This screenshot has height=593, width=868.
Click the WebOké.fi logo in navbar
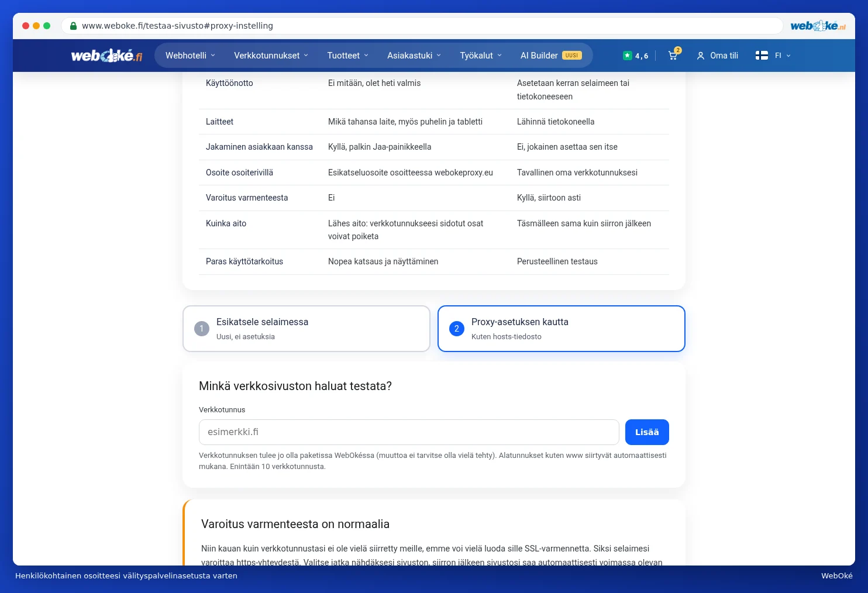[106, 56]
